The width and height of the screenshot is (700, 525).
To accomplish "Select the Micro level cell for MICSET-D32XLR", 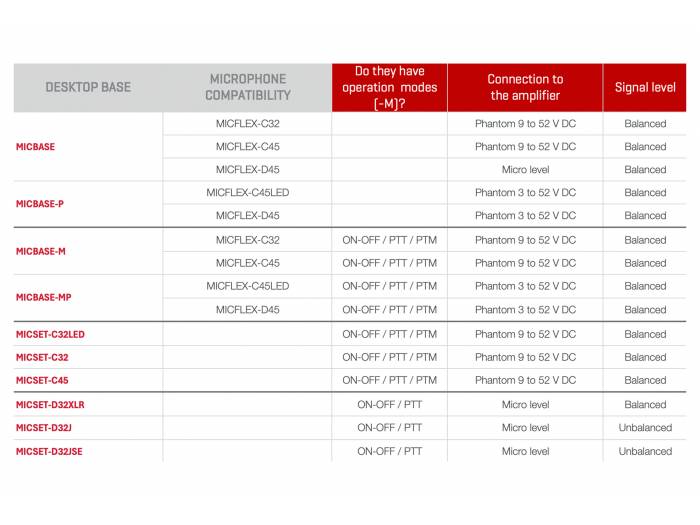I will pos(525,405).
